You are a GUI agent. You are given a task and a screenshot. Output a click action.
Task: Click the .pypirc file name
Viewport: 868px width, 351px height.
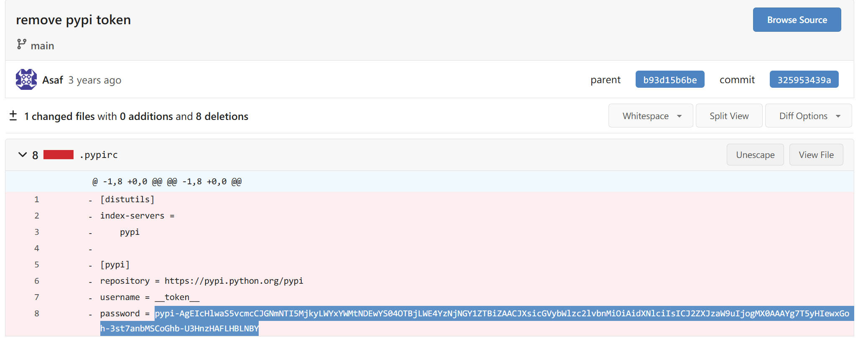pos(99,155)
